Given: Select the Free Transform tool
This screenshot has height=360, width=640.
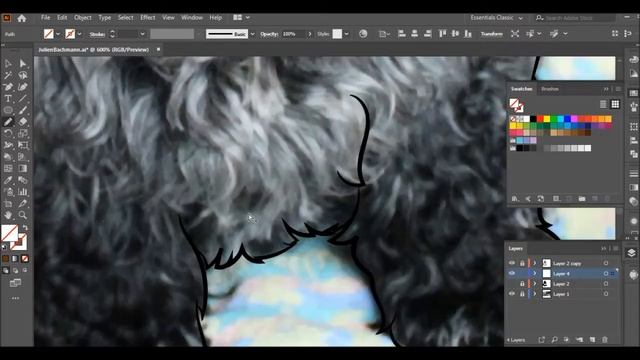Looking at the screenshot, I should [23, 145].
